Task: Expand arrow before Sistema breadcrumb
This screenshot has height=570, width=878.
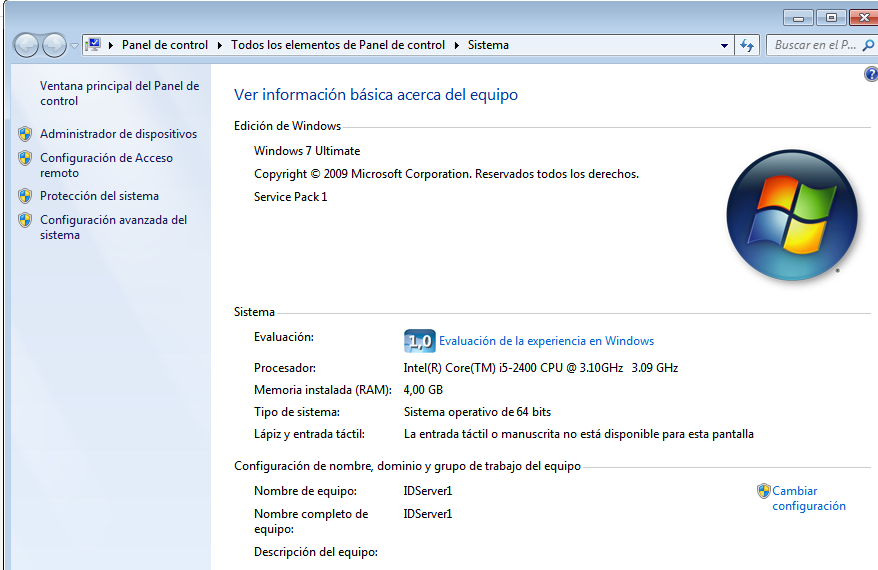Action: click(x=456, y=45)
